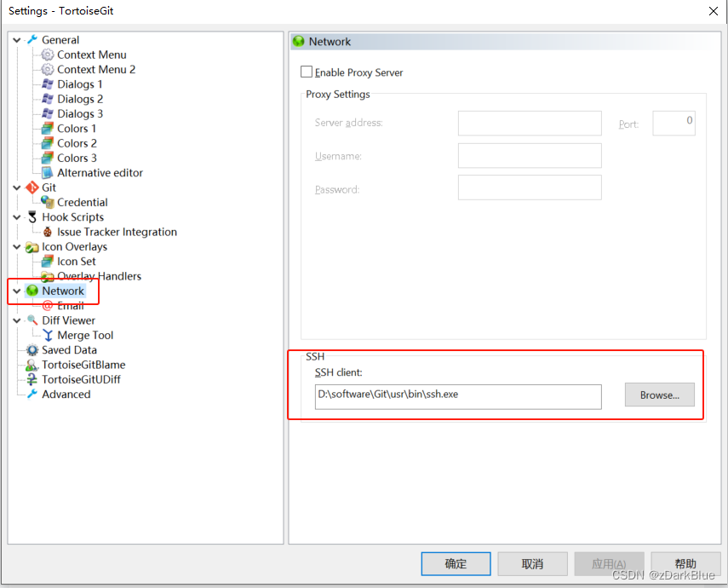This screenshot has width=728, height=588.
Task: Open the Context Menu settings page
Action: click(91, 55)
